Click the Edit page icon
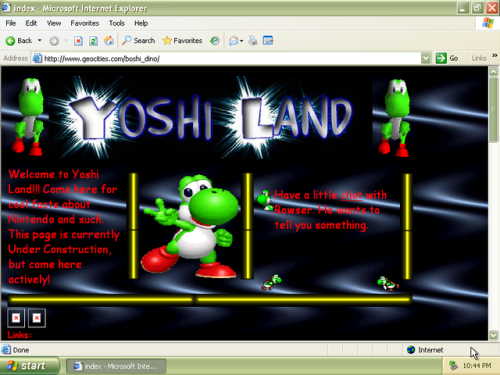This screenshot has height=375, width=500. (x=268, y=41)
